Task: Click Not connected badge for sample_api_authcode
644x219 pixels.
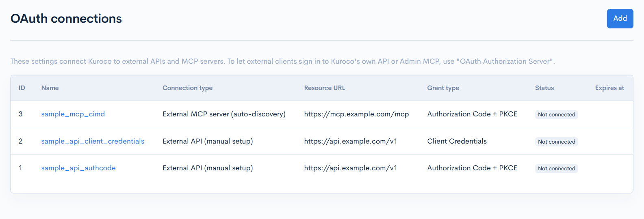Action: 557,168
